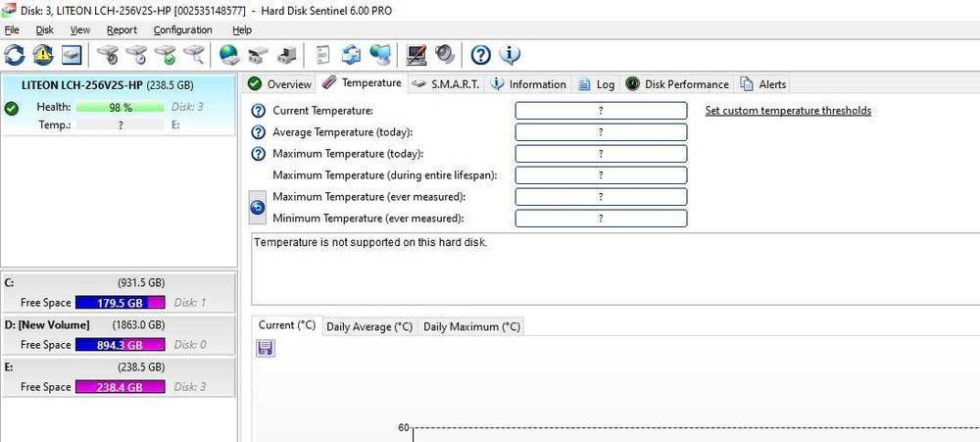Open the report document toolbar icon
Viewport: 980px width, 442px height.
click(322, 55)
